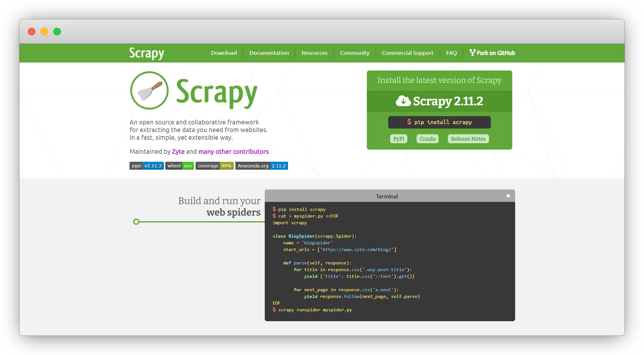Open the FAQ nav item
Image resolution: width=644 pixels, height=355 pixels.
[x=451, y=53]
